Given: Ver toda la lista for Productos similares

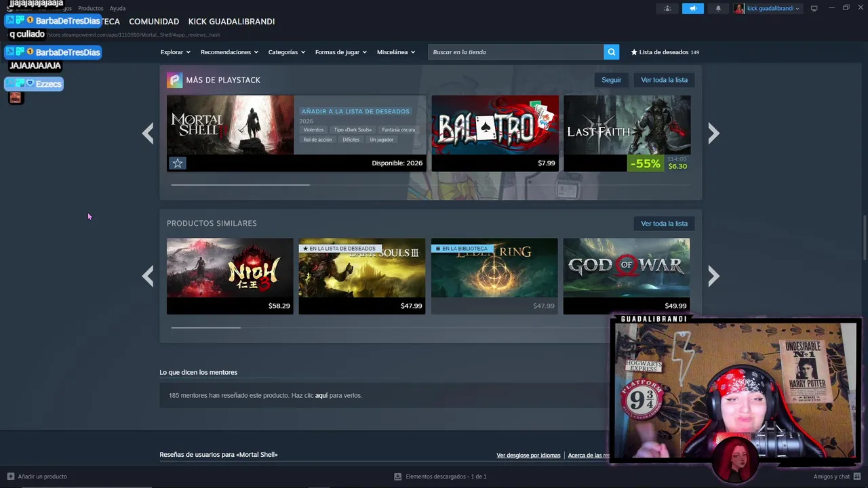Looking at the screenshot, I should coord(664,224).
